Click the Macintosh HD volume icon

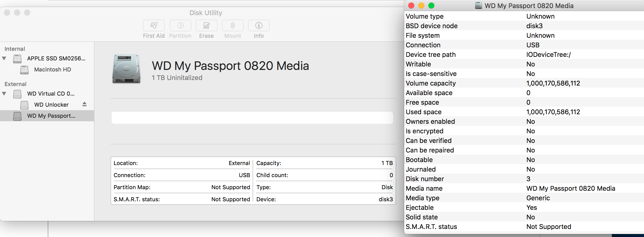(x=24, y=70)
